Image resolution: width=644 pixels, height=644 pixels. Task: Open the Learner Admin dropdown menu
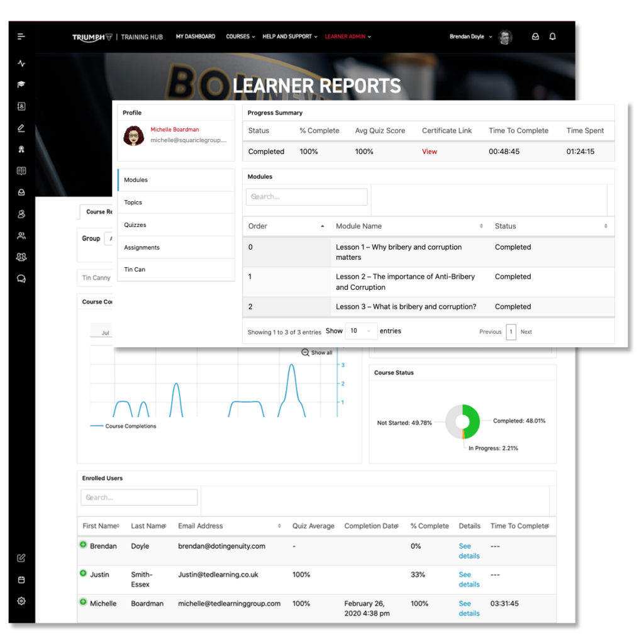(x=348, y=36)
